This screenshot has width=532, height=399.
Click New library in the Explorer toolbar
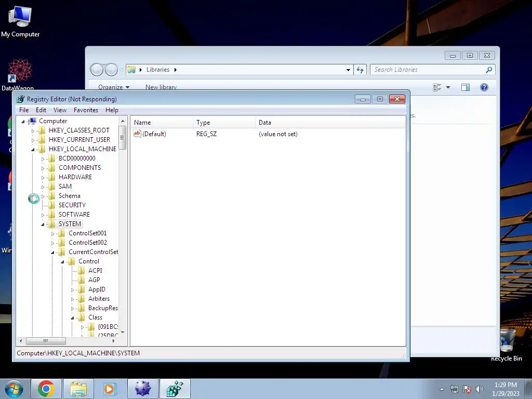point(161,87)
